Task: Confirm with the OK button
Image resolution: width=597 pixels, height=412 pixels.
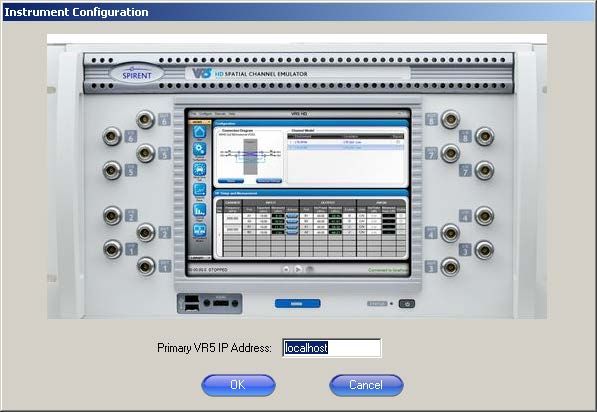Action: point(238,385)
